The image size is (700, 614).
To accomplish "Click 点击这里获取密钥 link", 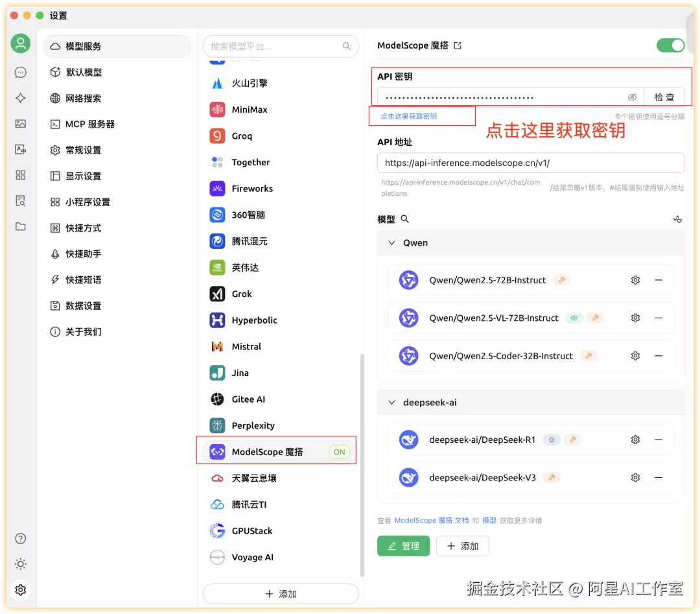I will pos(408,117).
